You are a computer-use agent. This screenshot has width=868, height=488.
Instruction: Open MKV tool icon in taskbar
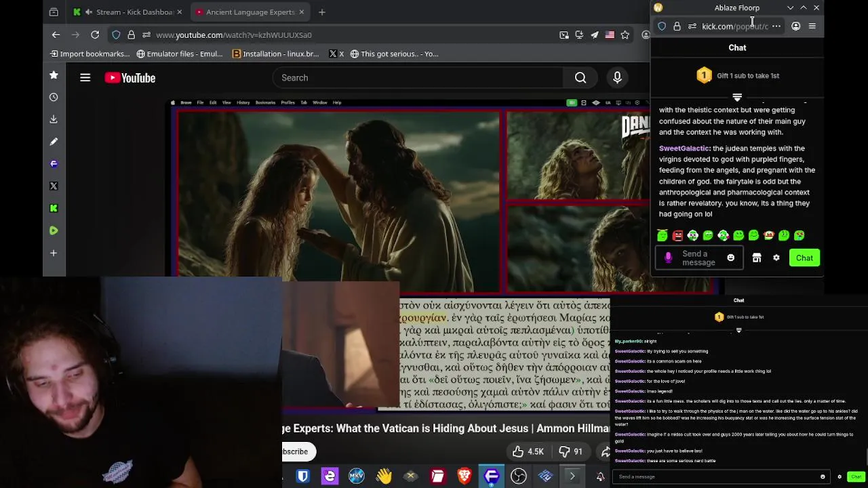click(x=356, y=476)
